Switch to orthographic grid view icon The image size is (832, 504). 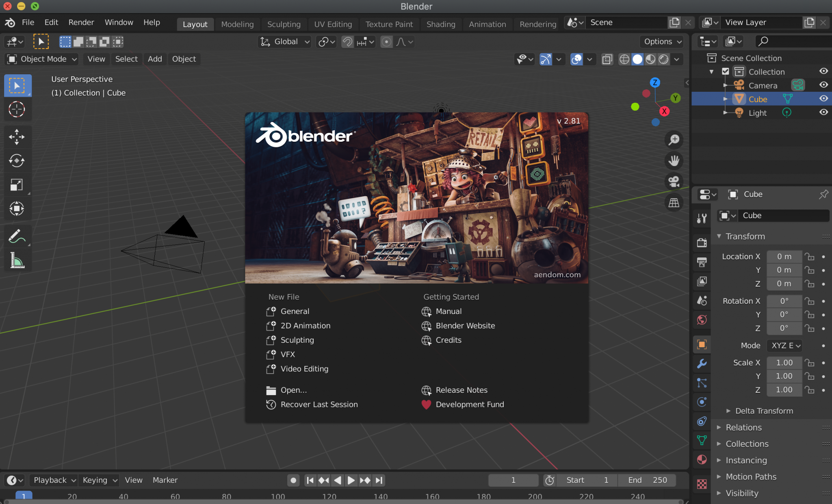pyautogui.click(x=674, y=202)
